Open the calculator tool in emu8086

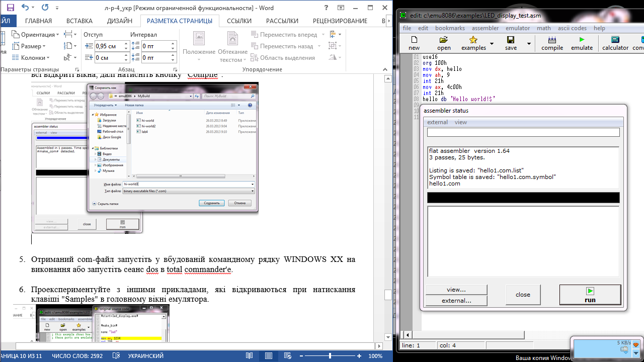pos(615,43)
